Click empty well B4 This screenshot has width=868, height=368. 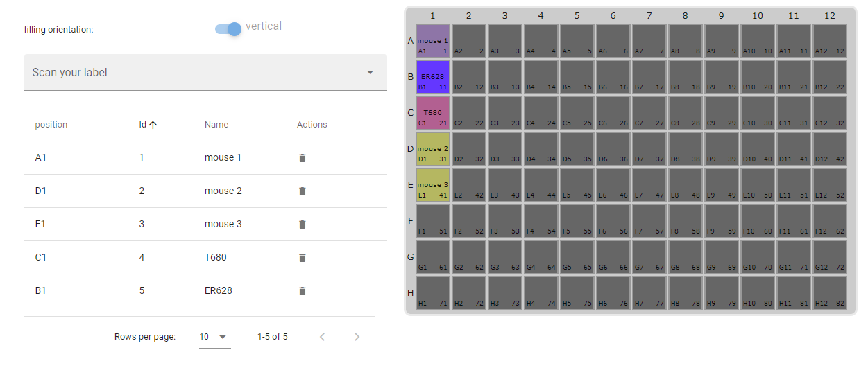(x=541, y=76)
